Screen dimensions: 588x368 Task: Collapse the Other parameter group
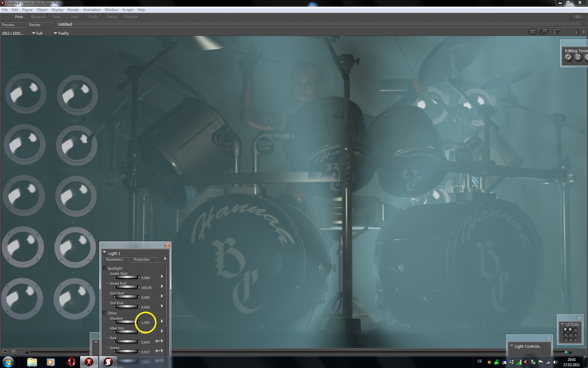[x=105, y=313]
